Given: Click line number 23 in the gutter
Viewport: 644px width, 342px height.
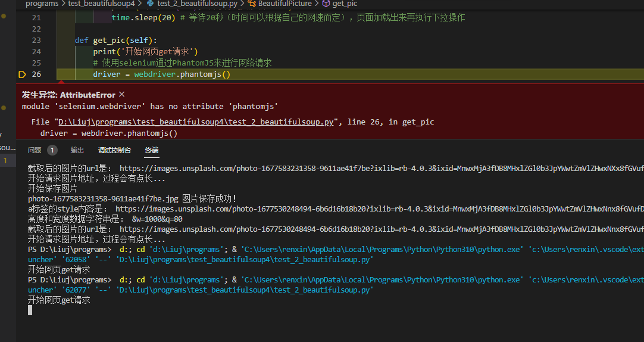Looking at the screenshot, I should [36, 41].
